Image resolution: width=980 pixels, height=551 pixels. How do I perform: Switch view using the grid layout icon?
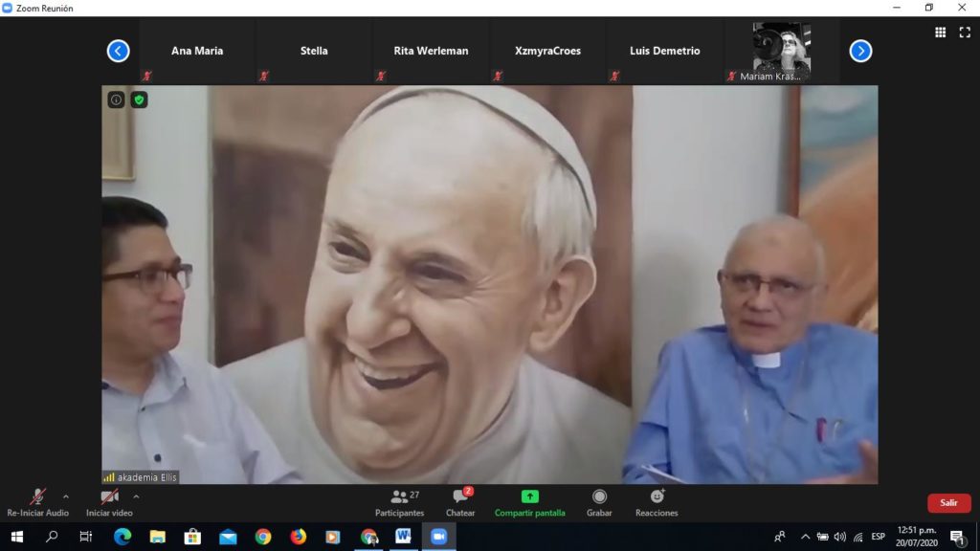[x=940, y=33]
